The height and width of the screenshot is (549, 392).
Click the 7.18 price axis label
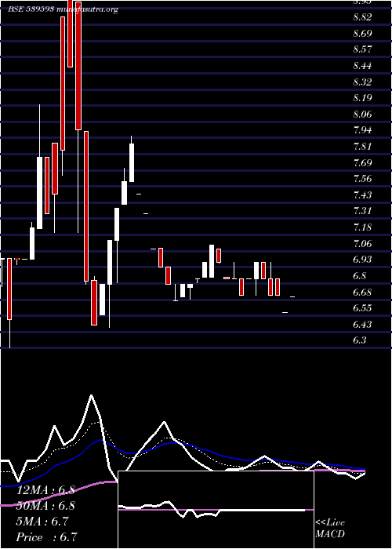(x=362, y=227)
